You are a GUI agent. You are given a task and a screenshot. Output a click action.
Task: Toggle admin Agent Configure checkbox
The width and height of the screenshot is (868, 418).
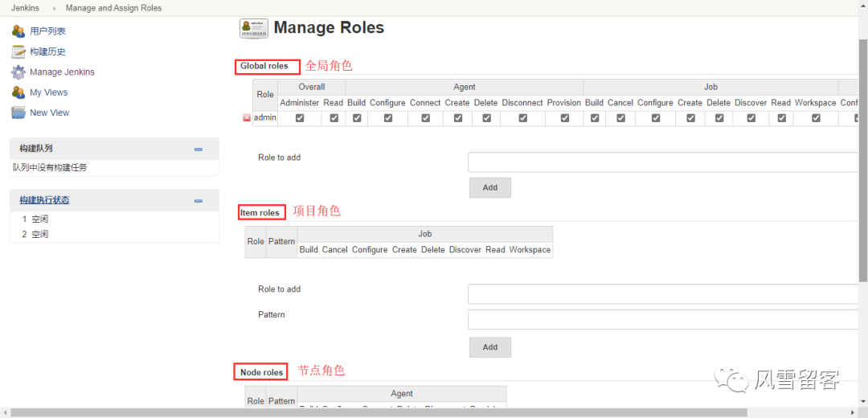388,118
